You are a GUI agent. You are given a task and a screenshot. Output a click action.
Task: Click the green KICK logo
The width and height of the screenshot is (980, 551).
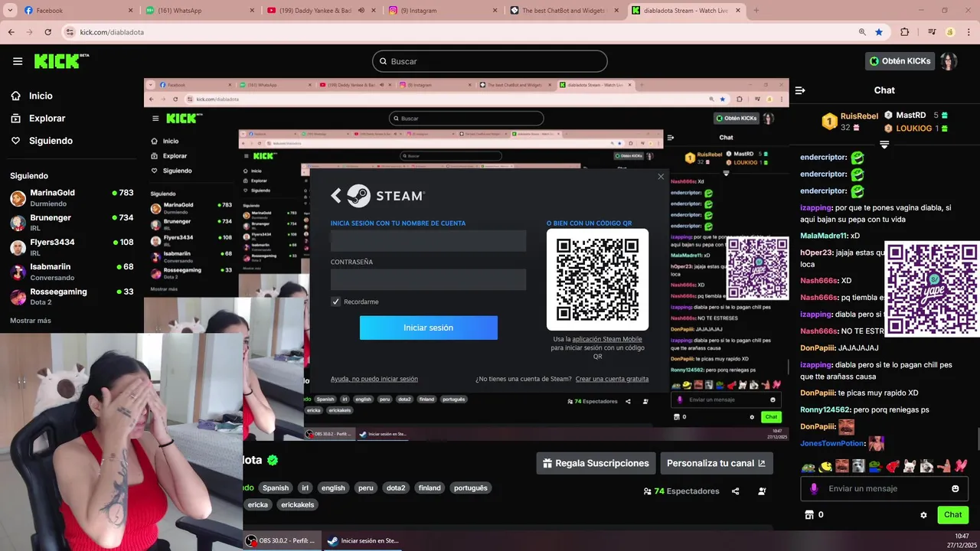tap(61, 61)
